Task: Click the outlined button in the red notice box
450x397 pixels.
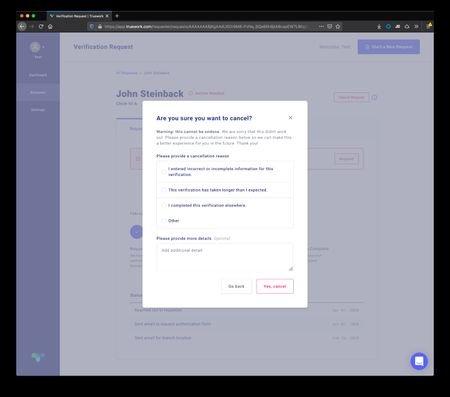Action: (x=346, y=159)
